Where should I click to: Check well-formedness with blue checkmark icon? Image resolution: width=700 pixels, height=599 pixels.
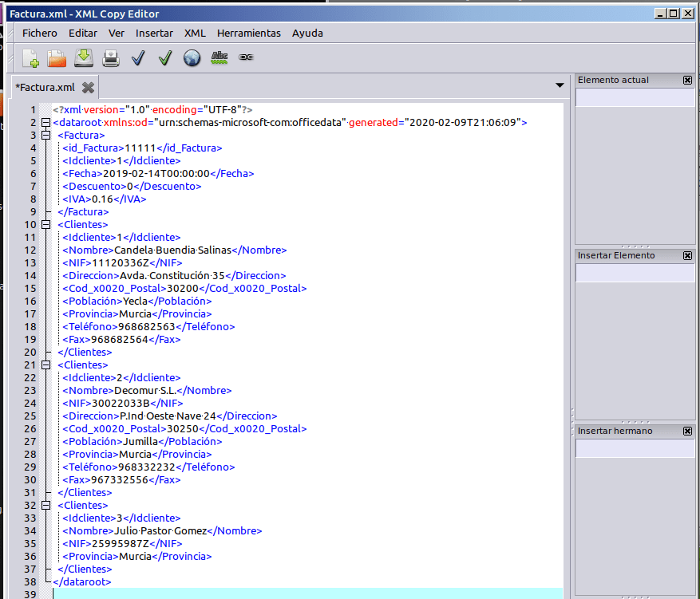tap(138, 57)
